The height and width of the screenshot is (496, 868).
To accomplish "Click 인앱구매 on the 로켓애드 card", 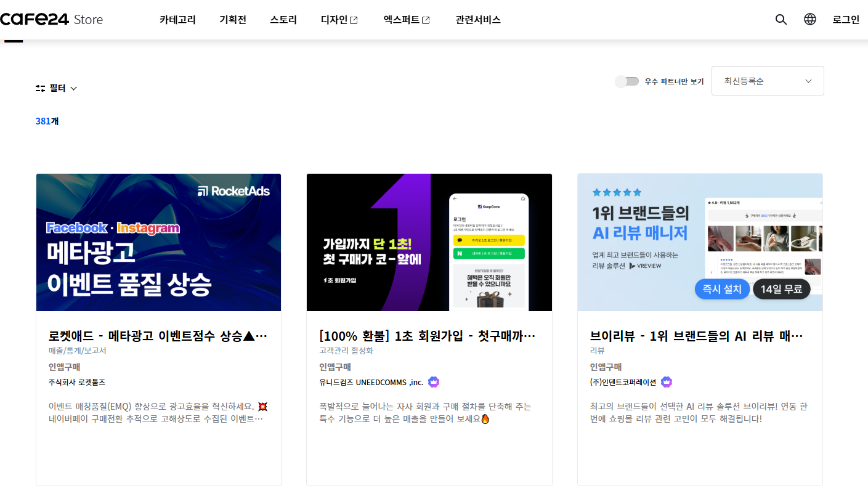I will coord(65,367).
